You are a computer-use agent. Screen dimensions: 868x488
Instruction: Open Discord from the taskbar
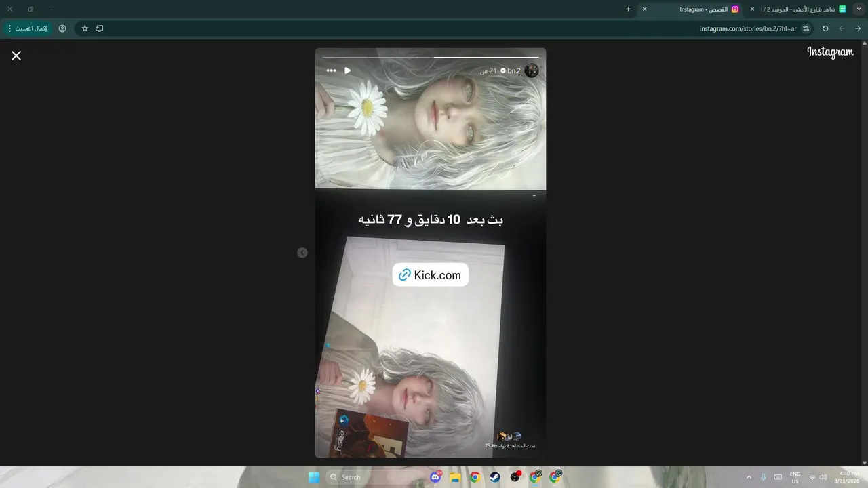coord(436,477)
